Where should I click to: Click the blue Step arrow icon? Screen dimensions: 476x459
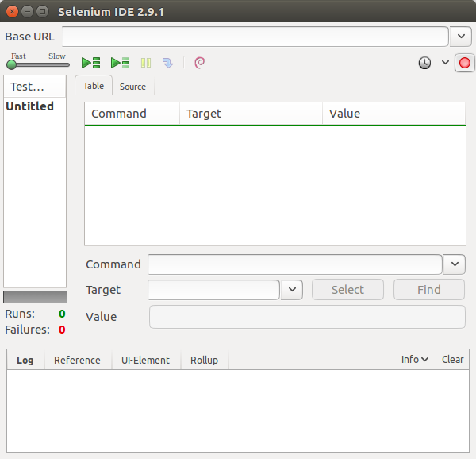pos(167,63)
